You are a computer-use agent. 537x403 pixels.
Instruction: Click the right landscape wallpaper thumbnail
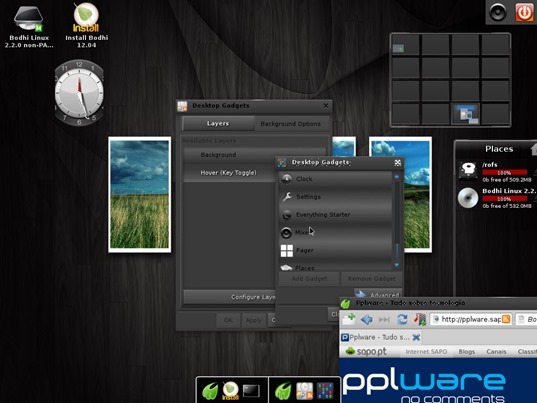click(417, 194)
